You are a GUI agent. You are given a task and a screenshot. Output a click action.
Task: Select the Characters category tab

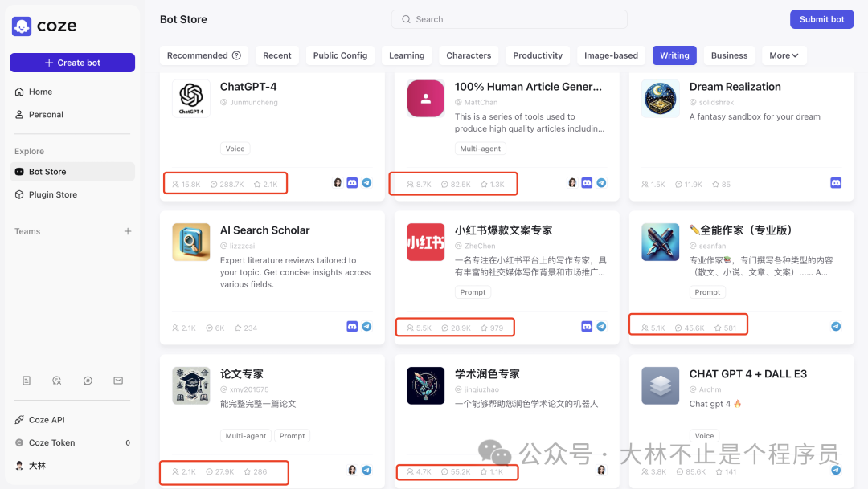tap(469, 55)
